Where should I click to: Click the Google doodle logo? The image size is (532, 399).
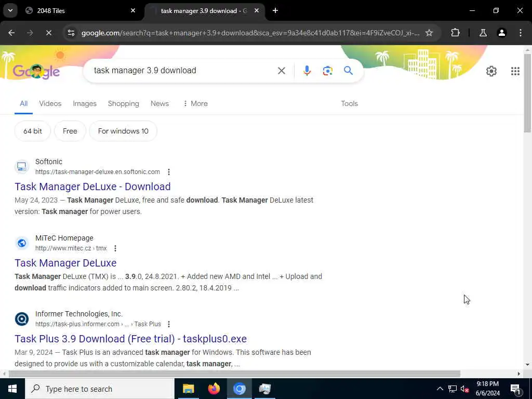[36, 71]
